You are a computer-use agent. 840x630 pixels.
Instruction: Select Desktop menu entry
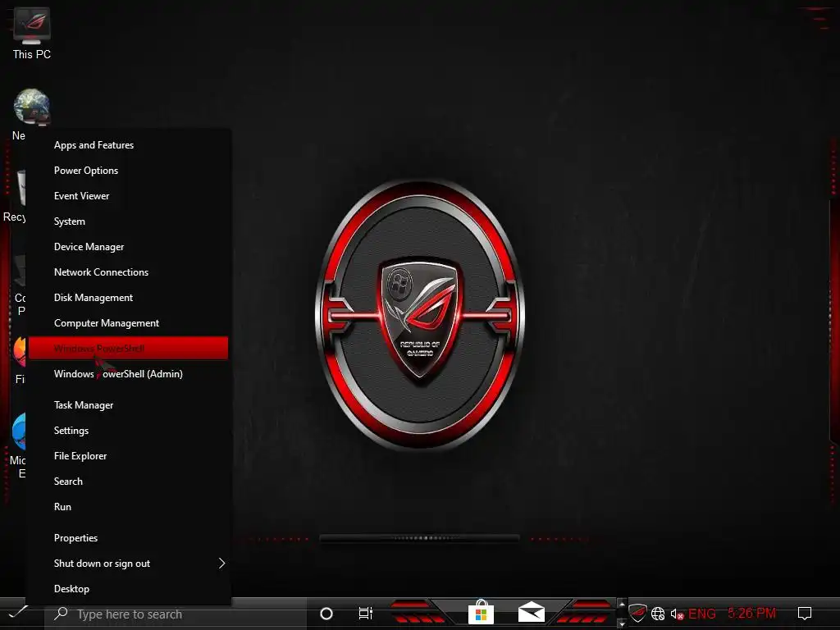click(x=129, y=589)
